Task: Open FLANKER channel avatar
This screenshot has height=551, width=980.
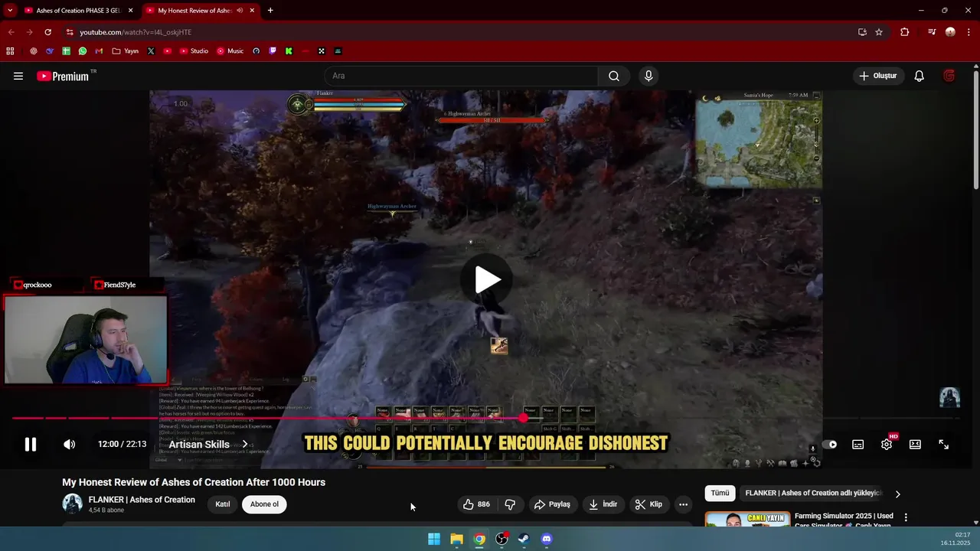Action: point(72,504)
